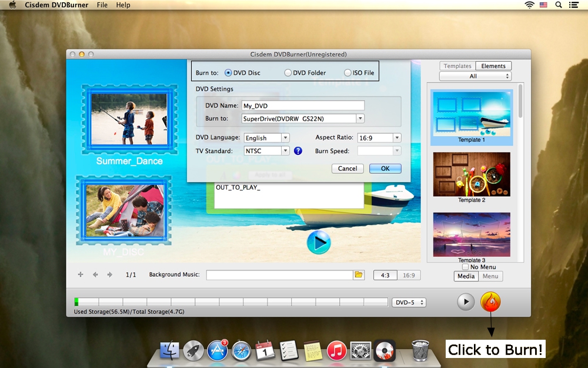This screenshot has height=368, width=588.
Task: Open Launchpad rocket icon in dock
Action: [x=193, y=351]
